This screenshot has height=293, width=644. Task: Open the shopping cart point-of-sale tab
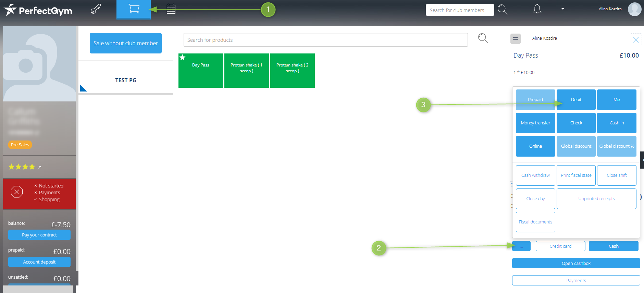[x=133, y=9]
